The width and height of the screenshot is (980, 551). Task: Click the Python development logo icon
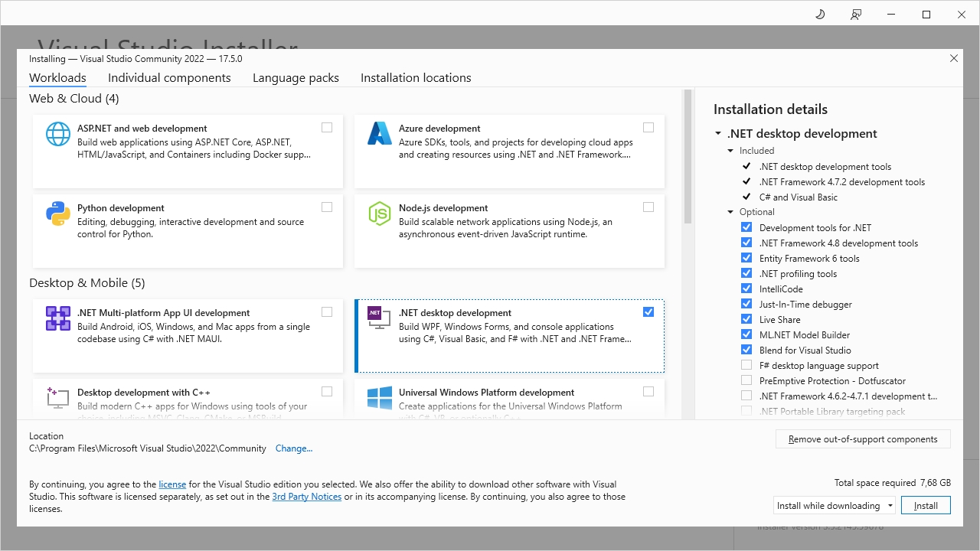click(58, 214)
